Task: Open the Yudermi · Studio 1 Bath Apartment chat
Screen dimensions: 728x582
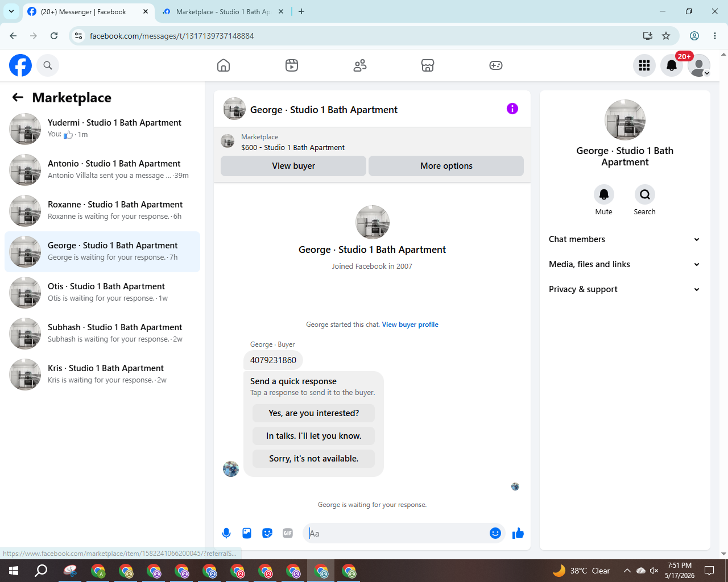Action: pyautogui.click(x=102, y=129)
